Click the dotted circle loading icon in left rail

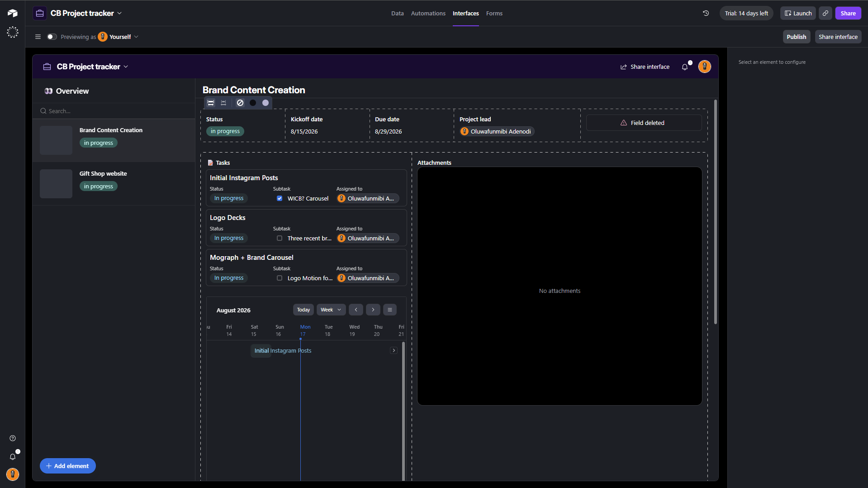tap(13, 32)
